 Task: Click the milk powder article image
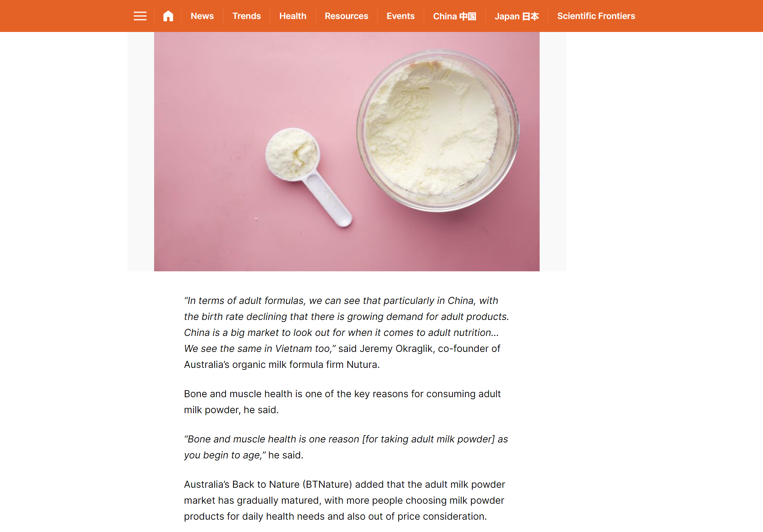point(347,151)
